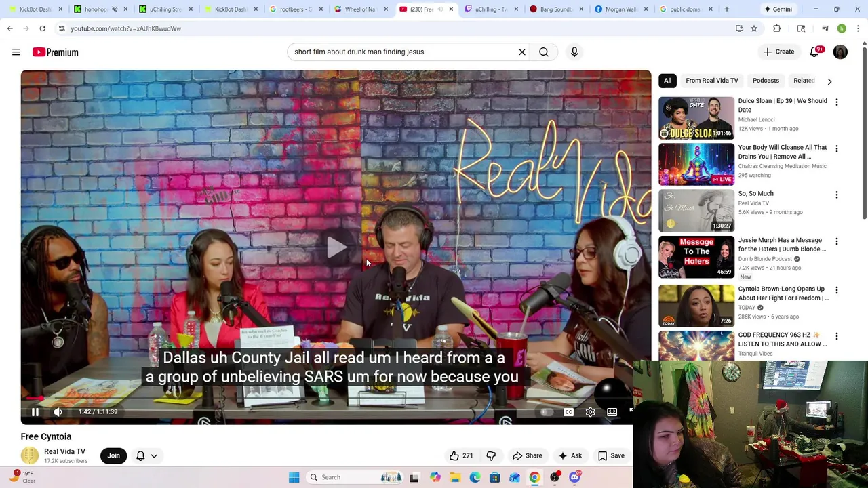868x488 pixels.
Task: Open the Gemini button in Chrome
Action: pyautogui.click(x=777, y=9)
